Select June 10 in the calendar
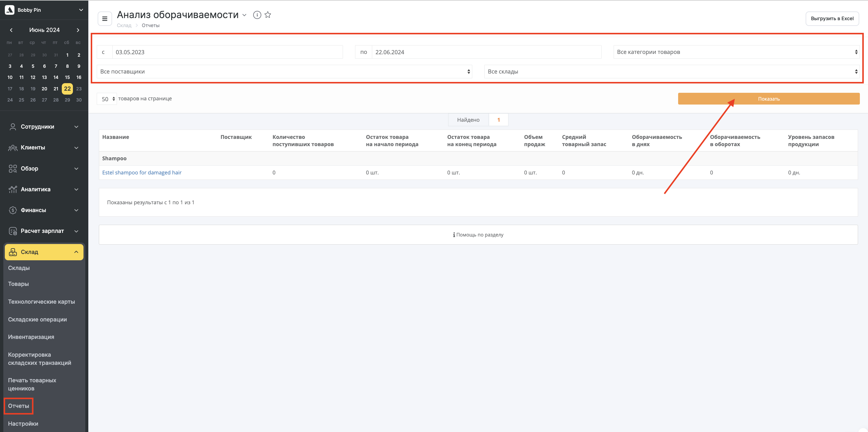868x432 pixels. (x=10, y=77)
